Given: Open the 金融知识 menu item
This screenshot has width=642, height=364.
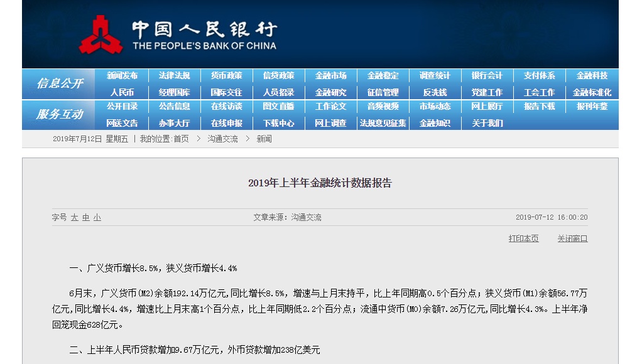Looking at the screenshot, I should [435, 123].
